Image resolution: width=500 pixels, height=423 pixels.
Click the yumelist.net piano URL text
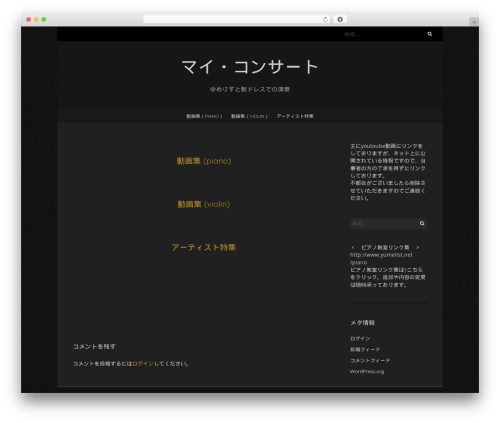coord(381,259)
